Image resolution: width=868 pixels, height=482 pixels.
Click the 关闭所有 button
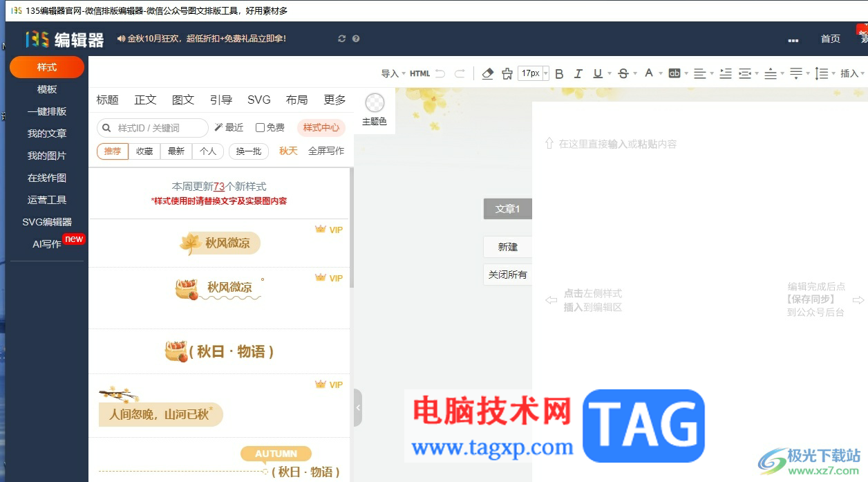click(508, 275)
